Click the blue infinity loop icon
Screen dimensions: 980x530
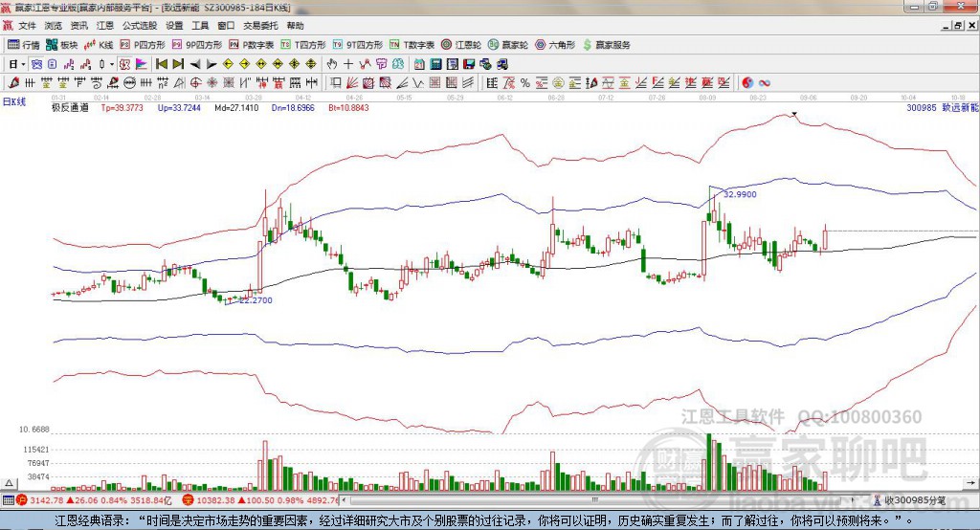coord(765,83)
